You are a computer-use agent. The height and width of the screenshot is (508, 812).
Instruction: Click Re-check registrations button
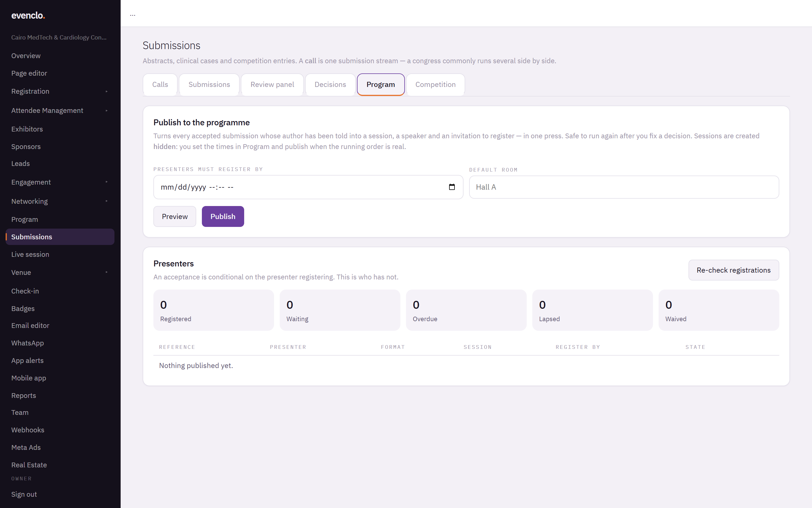point(734,270)
